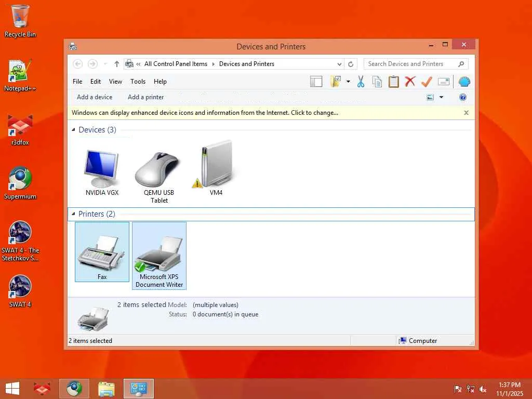This screenshot has width=532, height=399.
Task: Click All Control Panel Items in address bar
Action: 176,64
